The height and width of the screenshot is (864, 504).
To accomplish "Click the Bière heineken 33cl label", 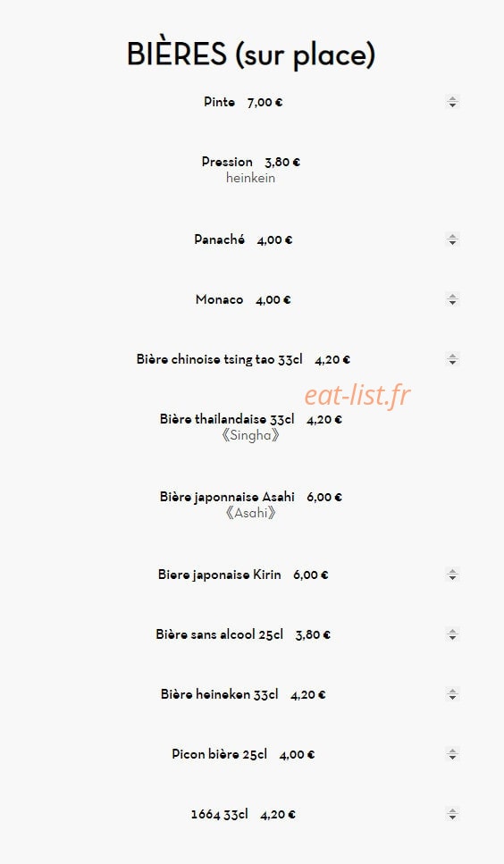I will coord(219,693).
